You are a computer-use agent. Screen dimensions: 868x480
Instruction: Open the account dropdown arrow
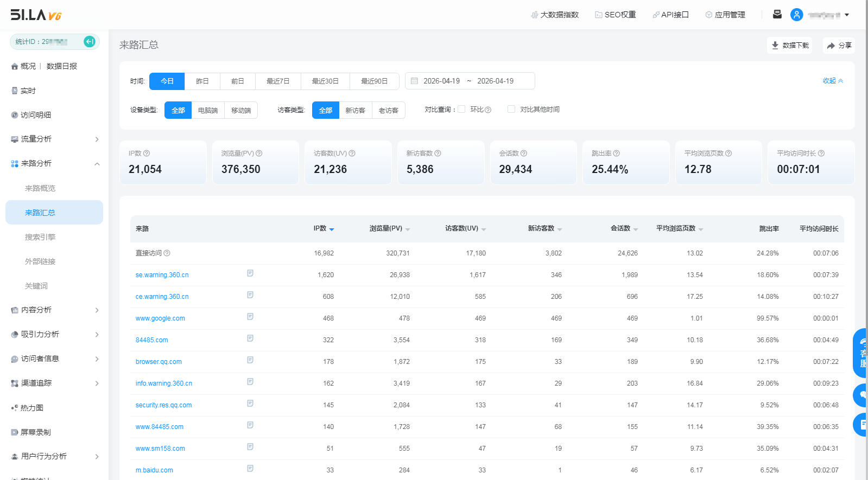pos(847,15)
